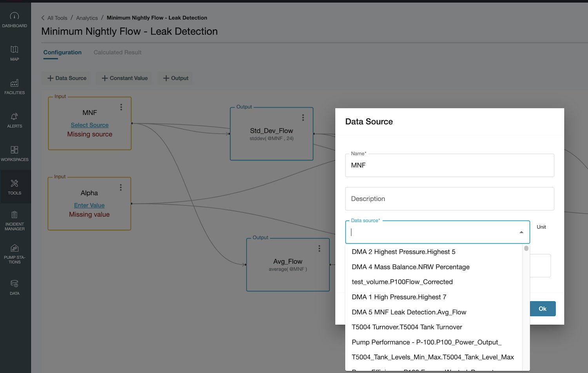Choose test_volume.P100Flow_Corrected from the list

pyautogui.click(x=402, y=282)
